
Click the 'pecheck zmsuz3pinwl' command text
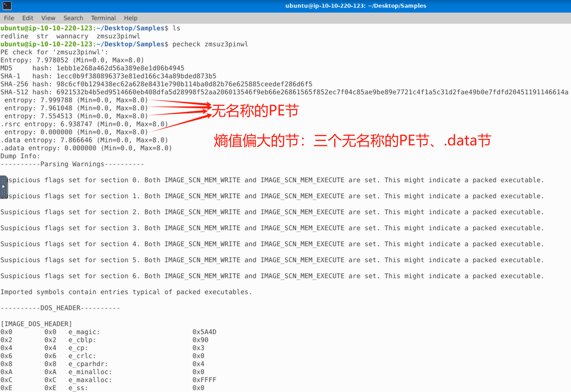[x=210, y=44]
